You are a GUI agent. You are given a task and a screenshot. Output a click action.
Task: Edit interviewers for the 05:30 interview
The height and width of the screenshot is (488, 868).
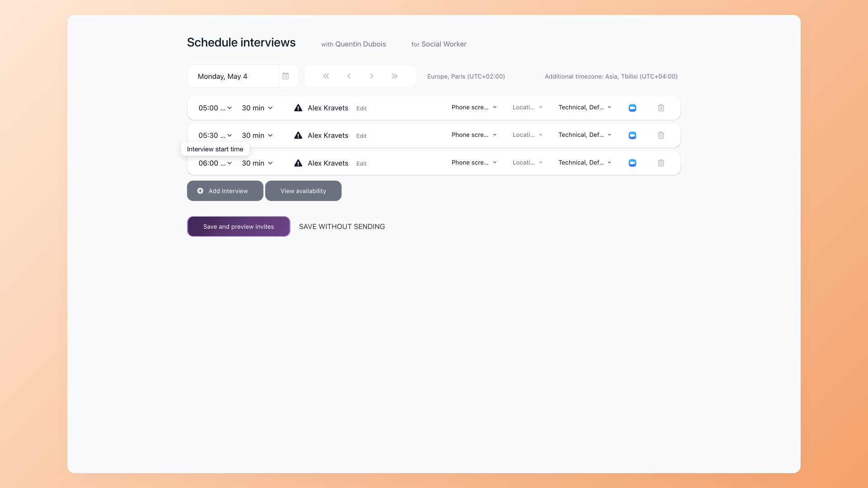point(361,136)
